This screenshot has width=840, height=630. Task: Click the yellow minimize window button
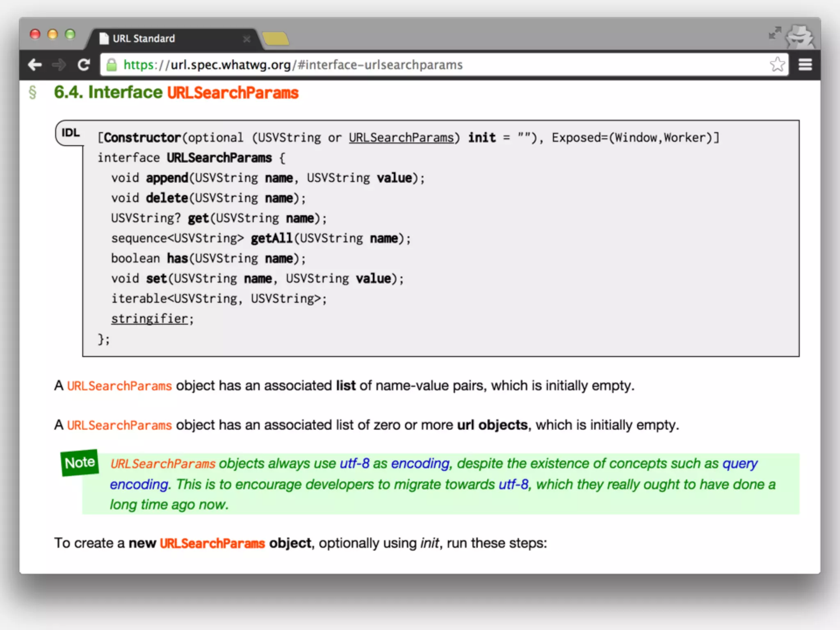[x=52, y=34]
